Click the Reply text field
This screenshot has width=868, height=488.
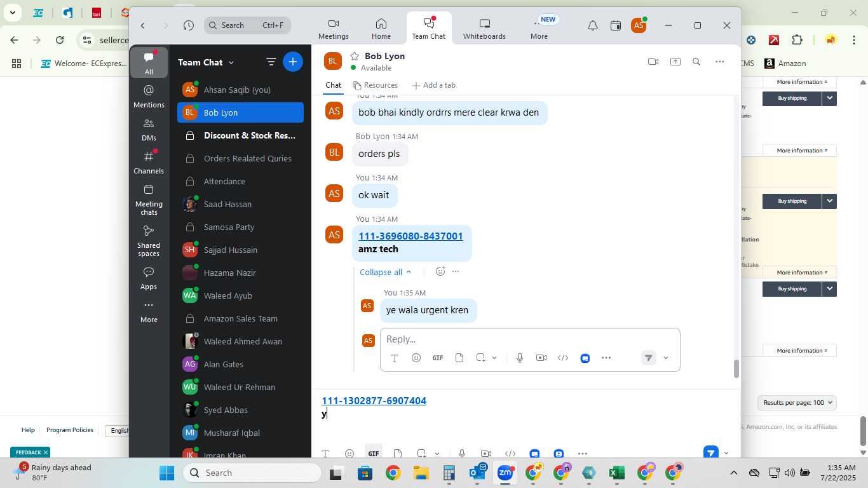pos(529,339)
